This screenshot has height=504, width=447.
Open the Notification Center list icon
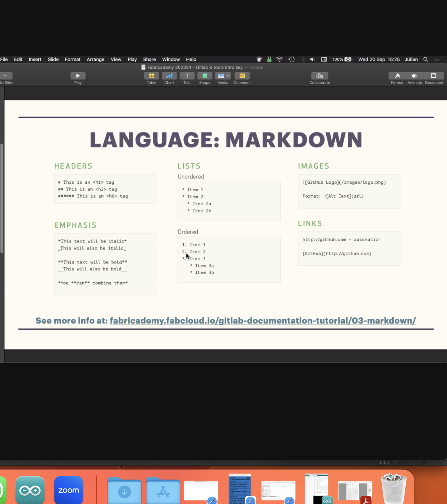point(437,59)
